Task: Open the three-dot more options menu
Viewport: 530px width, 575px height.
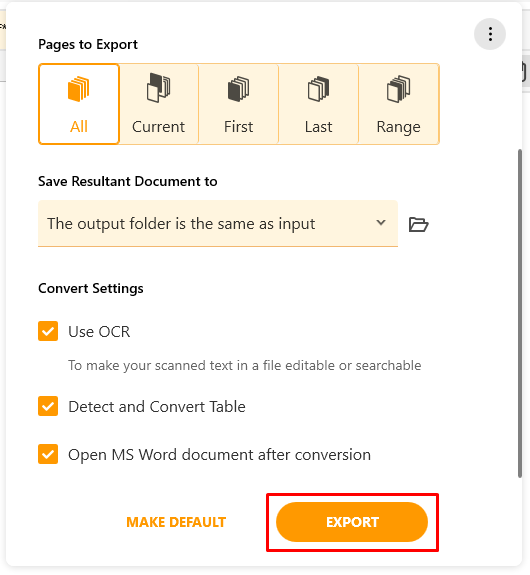Action: 490,34
